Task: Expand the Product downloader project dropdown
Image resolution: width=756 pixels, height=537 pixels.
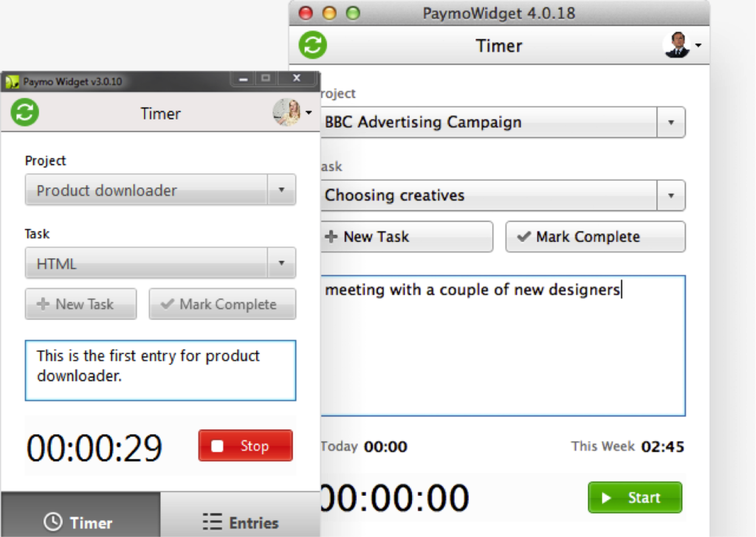Action: (281, 190)
